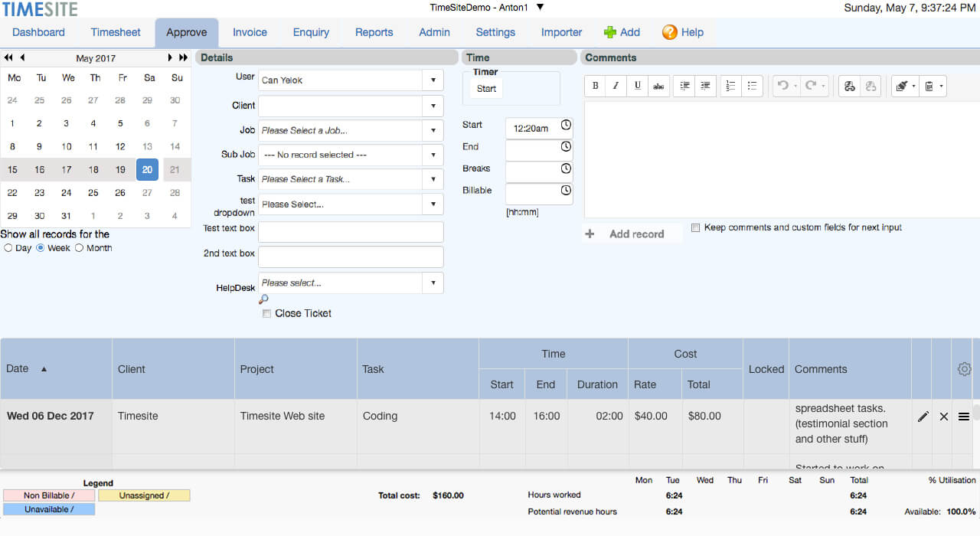
Task: Click the italic formatting icon
Action: (x=616, y=87)
